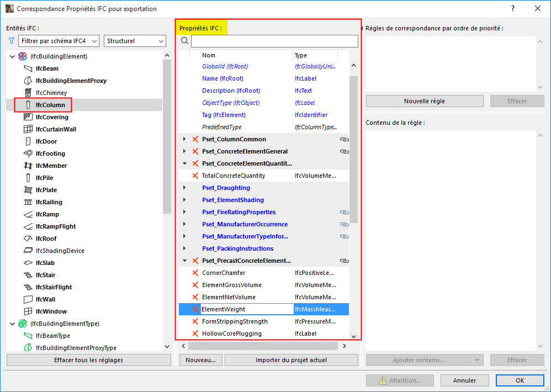Click the Nouvelle règle button
Image resolution: width=551 pixels, height=392 pixels.
(425, 101)
